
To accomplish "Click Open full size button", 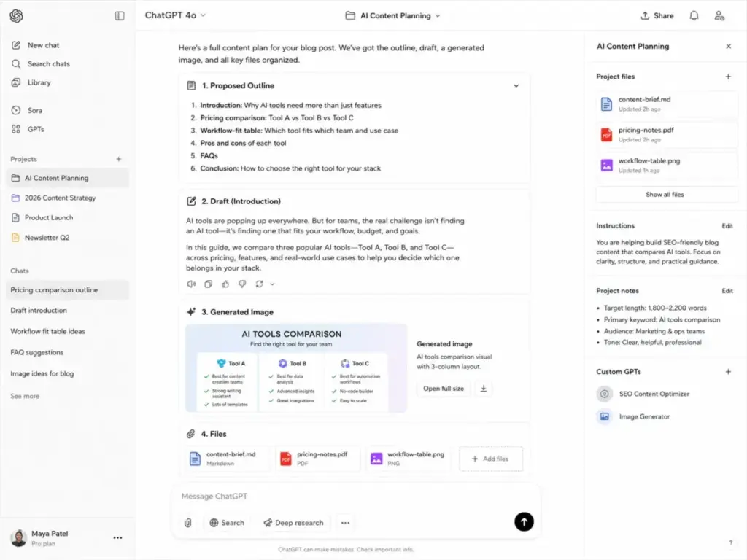I will click(x=443, y=389).
